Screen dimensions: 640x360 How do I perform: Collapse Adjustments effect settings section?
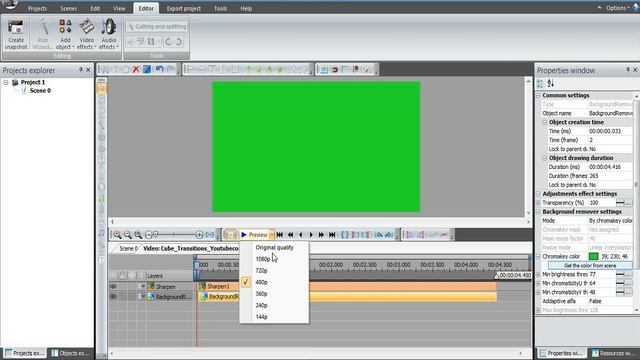click(x=538, y=194)
